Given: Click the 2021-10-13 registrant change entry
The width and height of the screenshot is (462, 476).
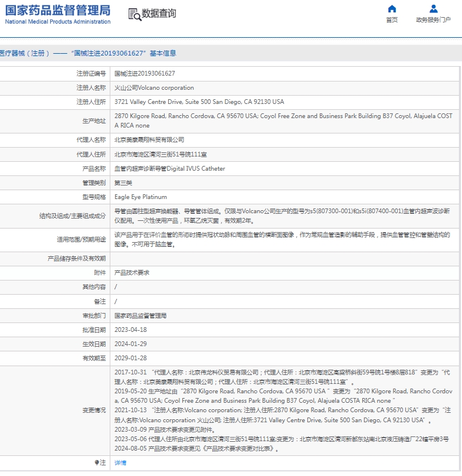Looking at the screenshot, I should [283, 415].
